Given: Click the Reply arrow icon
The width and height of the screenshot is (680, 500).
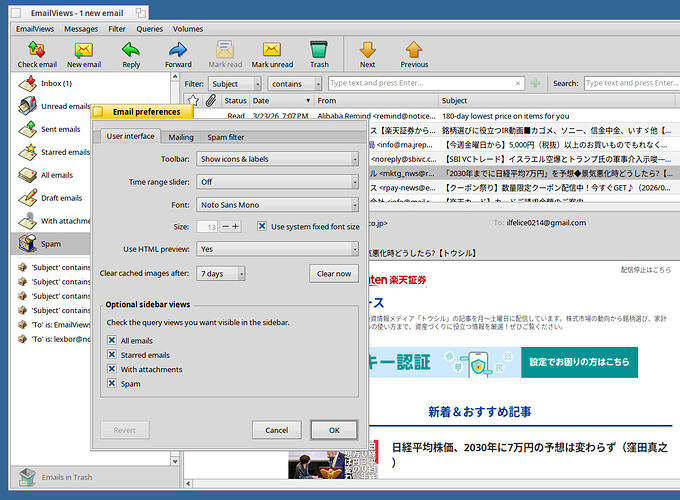Looking at the screenshot, I should tap(131, 49).
